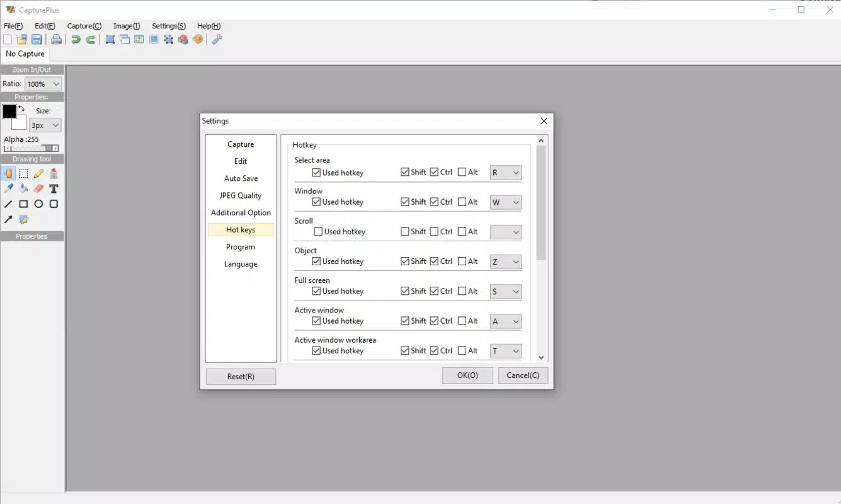This screenshot has height=504, width=841.
Task: Select the Paint bucket fill tool
Action: [23, 188]
